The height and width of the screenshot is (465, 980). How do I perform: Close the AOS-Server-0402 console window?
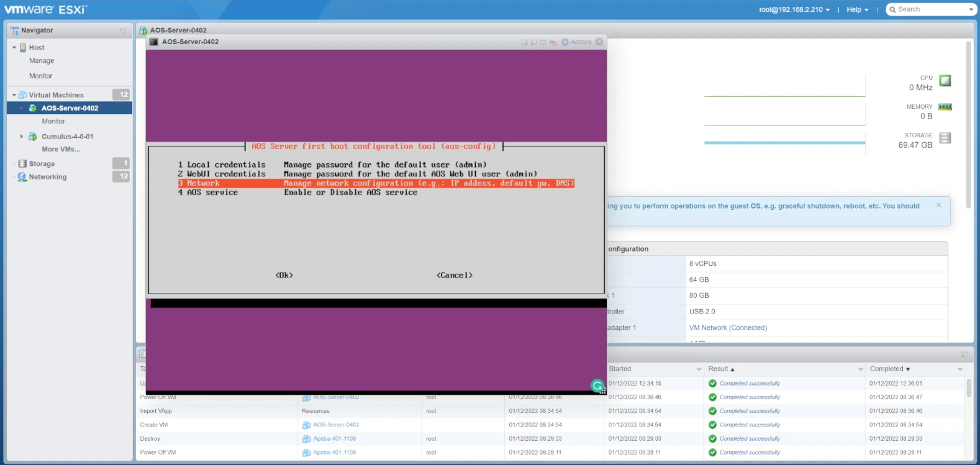599,42
